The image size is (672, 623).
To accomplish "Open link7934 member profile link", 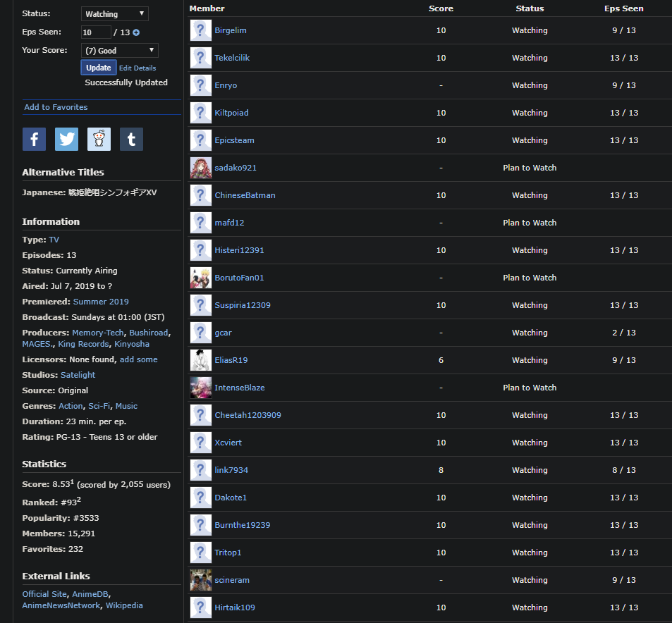I will tap(231, 470).
